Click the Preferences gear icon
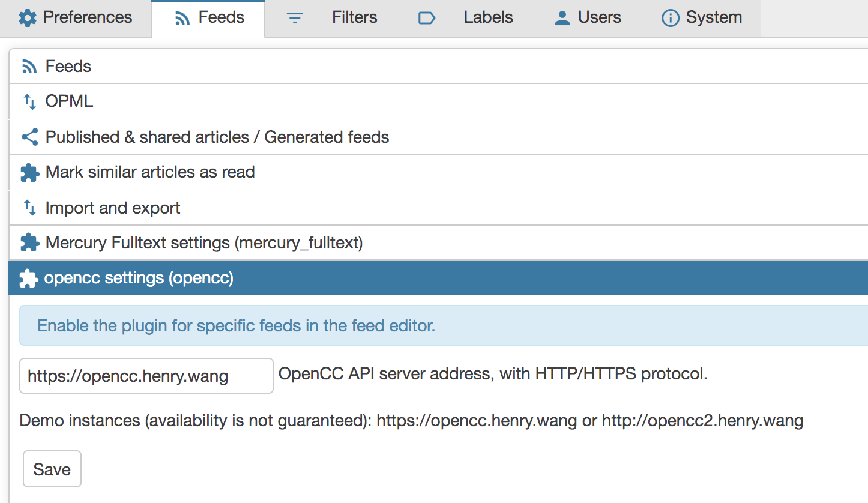 (28, 18)
